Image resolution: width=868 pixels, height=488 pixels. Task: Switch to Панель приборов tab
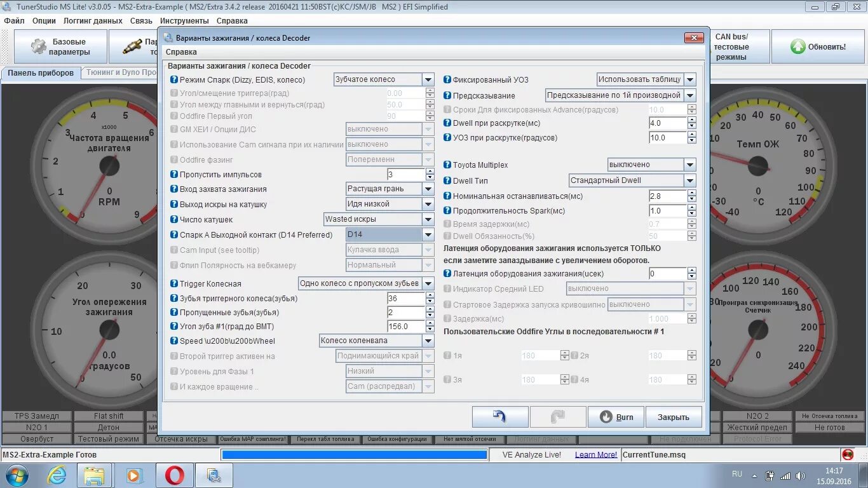pyautogui.click(x=41, y=73)
